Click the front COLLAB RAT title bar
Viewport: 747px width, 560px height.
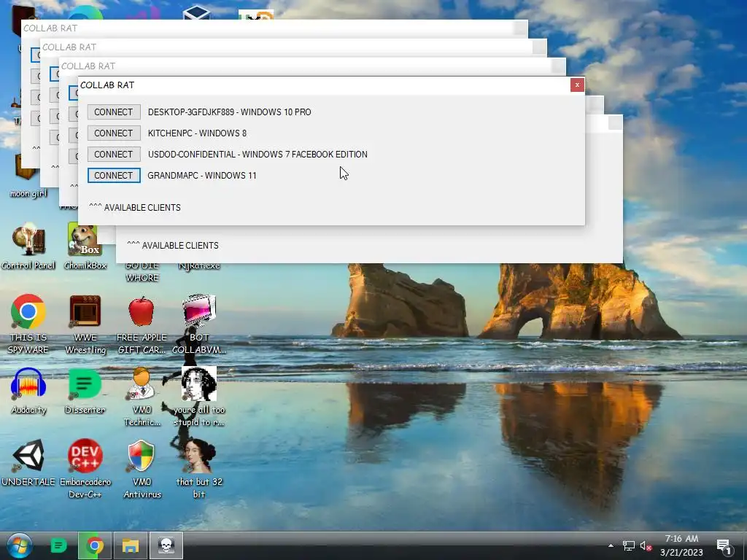click(324, 85)
